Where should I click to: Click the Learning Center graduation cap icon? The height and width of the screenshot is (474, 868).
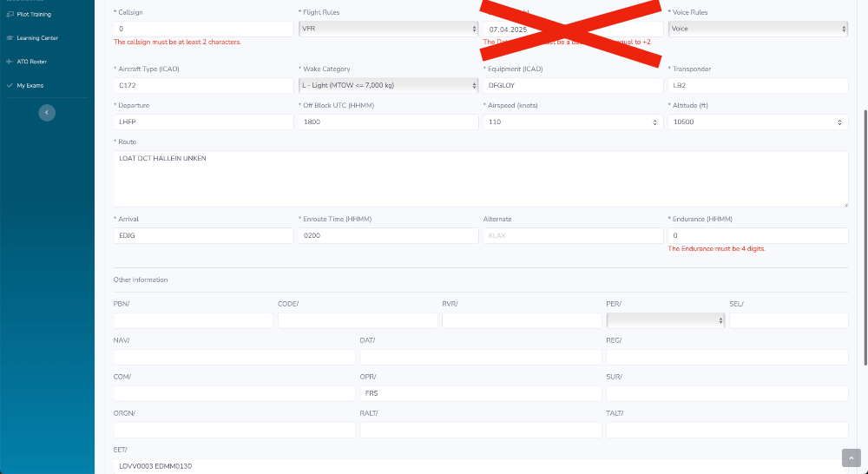pos(10,38)
